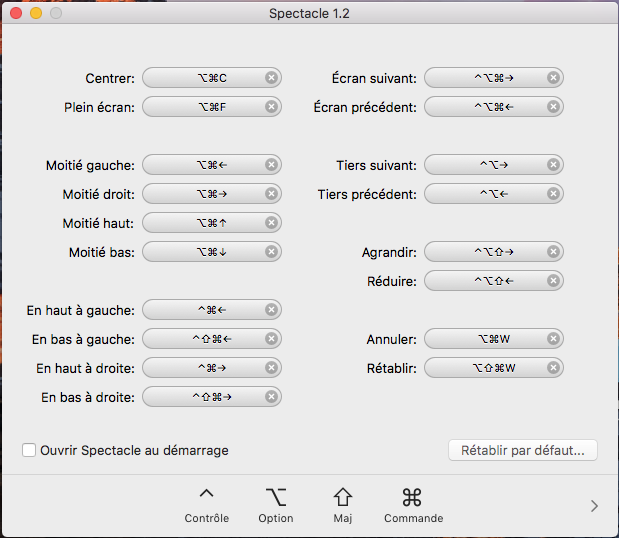This screenshot has height=538, width=619.
Task: Edit the Agrandir shortcut field
Action: pos(494,252)
